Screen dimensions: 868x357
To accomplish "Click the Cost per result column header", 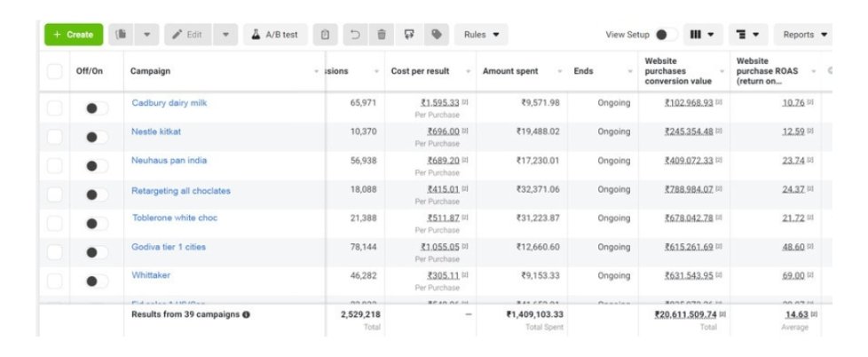I will [x=420, y=71].
